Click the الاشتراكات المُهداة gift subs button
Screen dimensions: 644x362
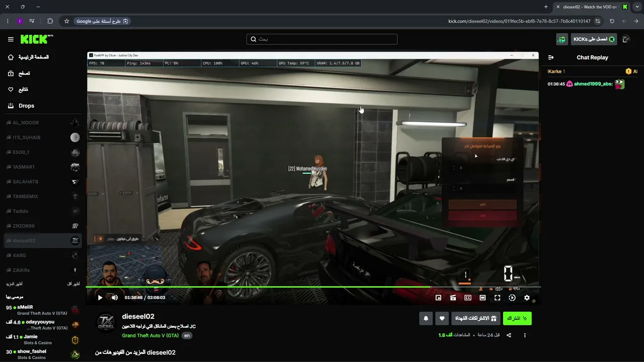tap(476, 318)
